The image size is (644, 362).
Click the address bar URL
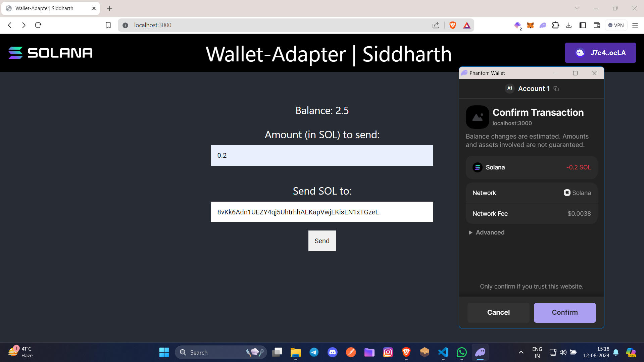153,25
